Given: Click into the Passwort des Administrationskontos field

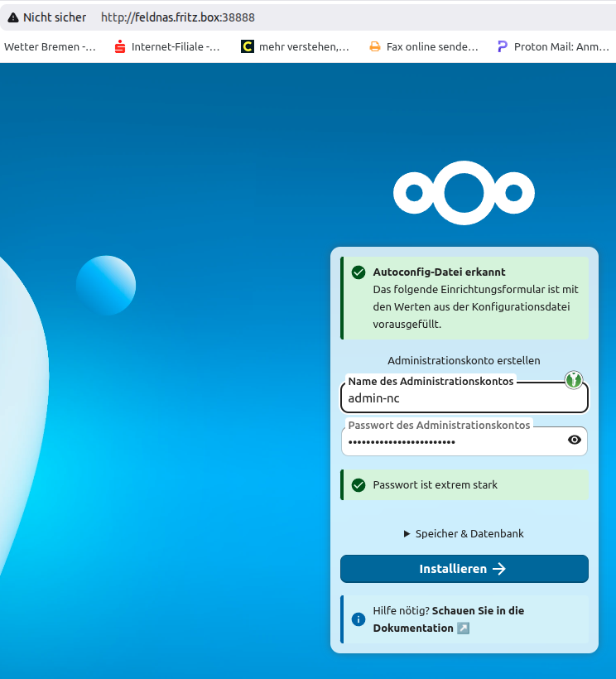Looking at the screenshot, I should coord(451,442).
